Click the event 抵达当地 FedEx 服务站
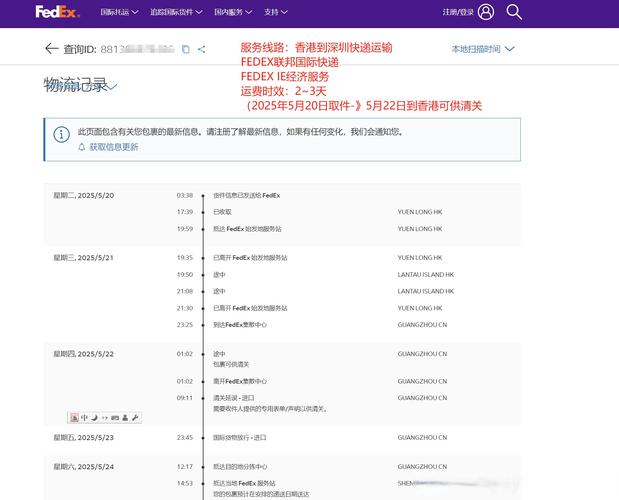The height and width of the screenshot is (500, 619). point(244,483)
